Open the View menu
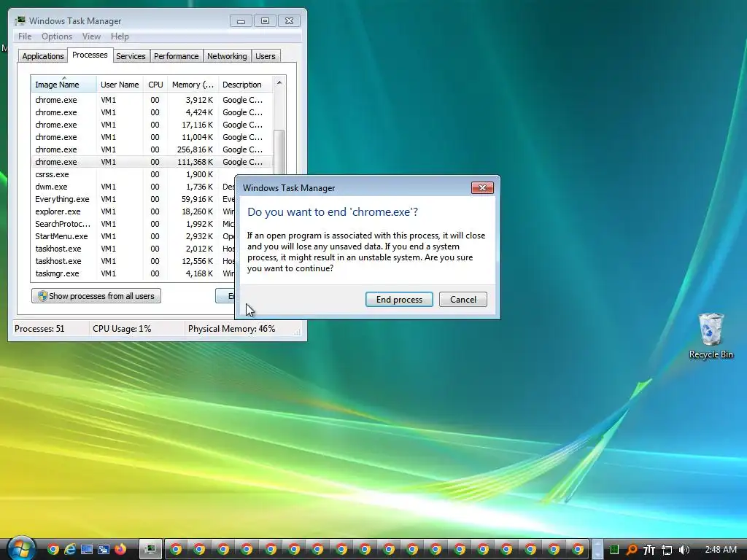The width and height of the screenshot is (747, 560). tap(91, 36)
